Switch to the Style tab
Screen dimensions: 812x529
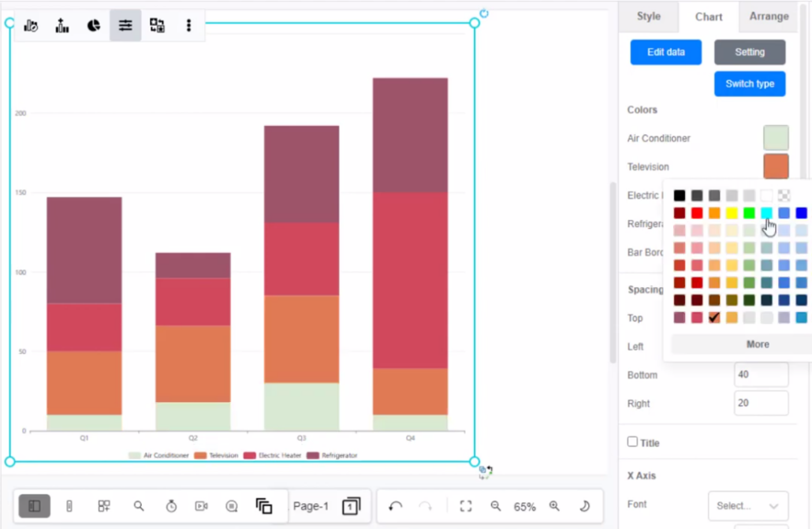point(648,17)
